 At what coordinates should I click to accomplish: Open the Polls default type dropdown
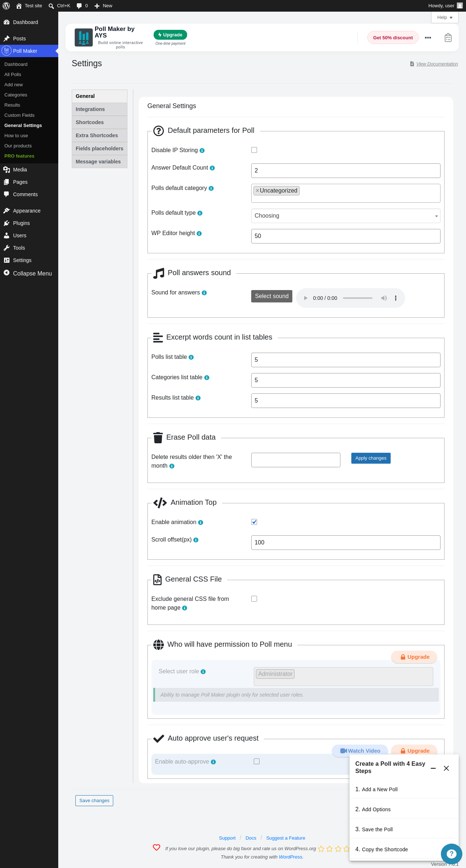345,216
